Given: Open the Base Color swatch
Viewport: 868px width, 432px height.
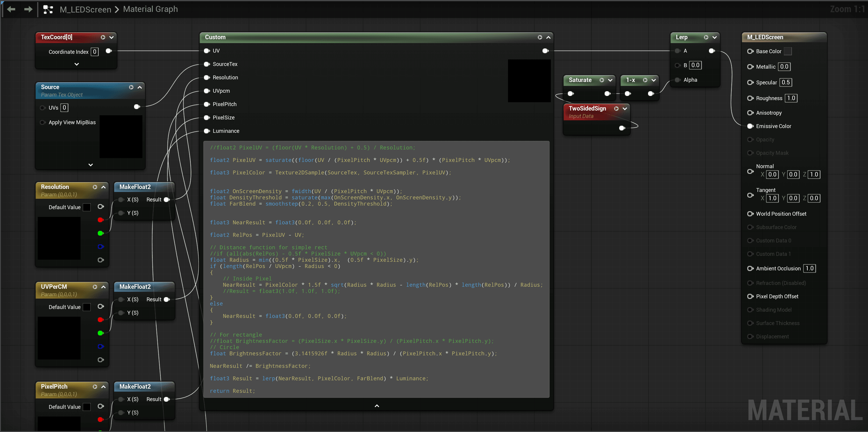Looking at the screenshot, I should (x=787, y=51).
